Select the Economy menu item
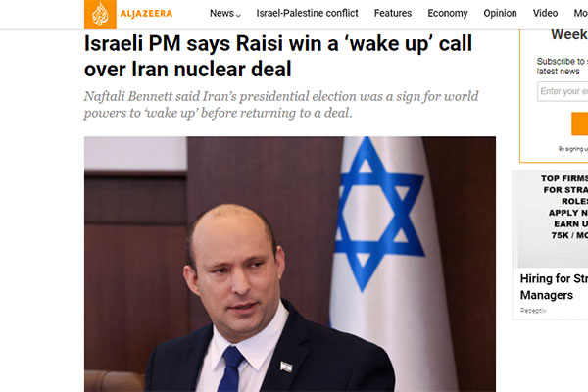This screenshot has width=588, height=392. 448,13
